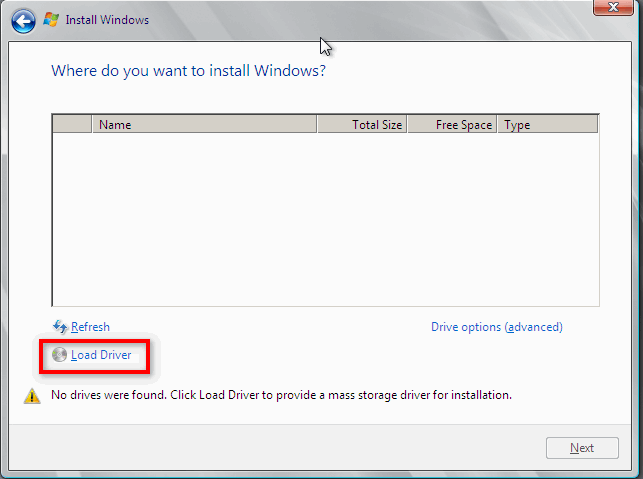Click the Next button
643x479 pixels.
point(582,448)
